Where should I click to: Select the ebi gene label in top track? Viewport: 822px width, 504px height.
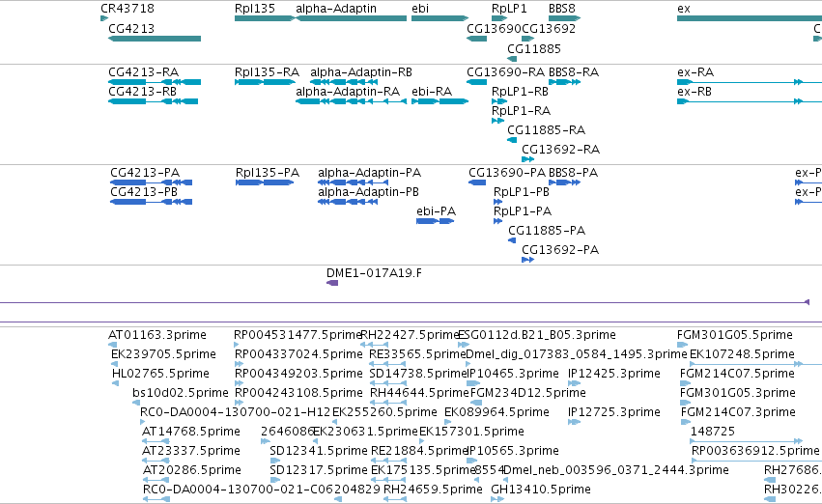click(420, 9)
